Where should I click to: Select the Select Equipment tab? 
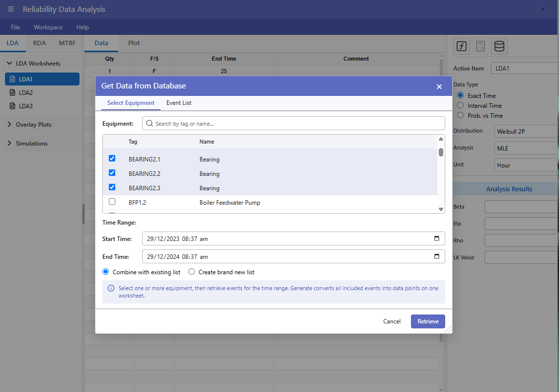(x=131, y=103)
